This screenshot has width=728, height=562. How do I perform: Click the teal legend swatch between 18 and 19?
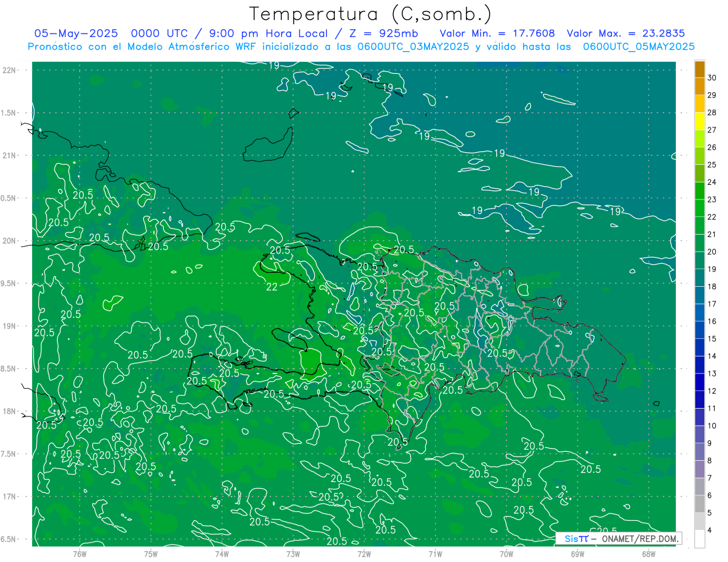[x=700, y=278]
